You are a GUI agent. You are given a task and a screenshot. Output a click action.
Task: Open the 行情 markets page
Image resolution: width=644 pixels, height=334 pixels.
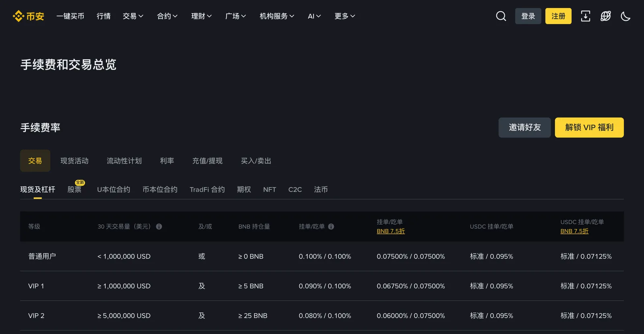coord(103,16)
